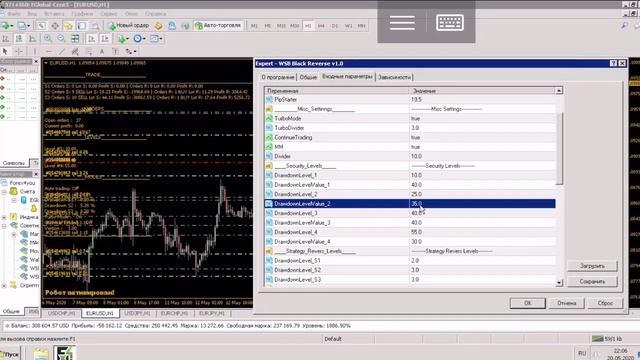Click OK in the Expert dialog

pos(527,303)
